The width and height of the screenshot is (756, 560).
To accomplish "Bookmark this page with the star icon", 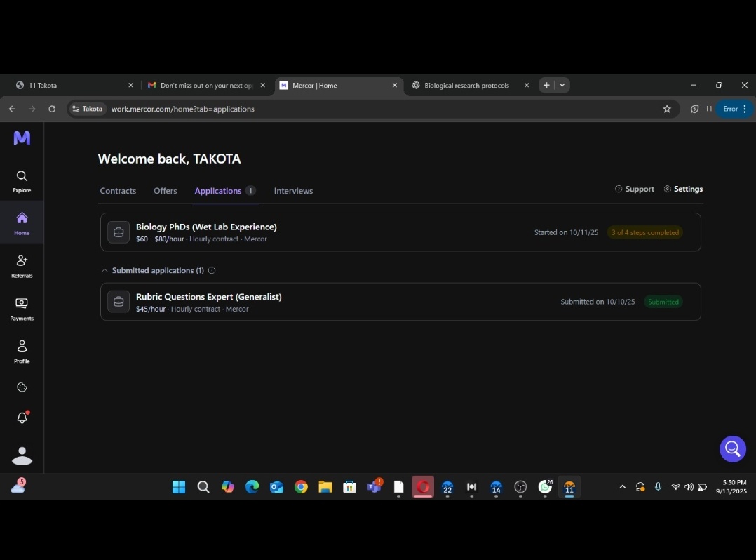I will 667,109.
